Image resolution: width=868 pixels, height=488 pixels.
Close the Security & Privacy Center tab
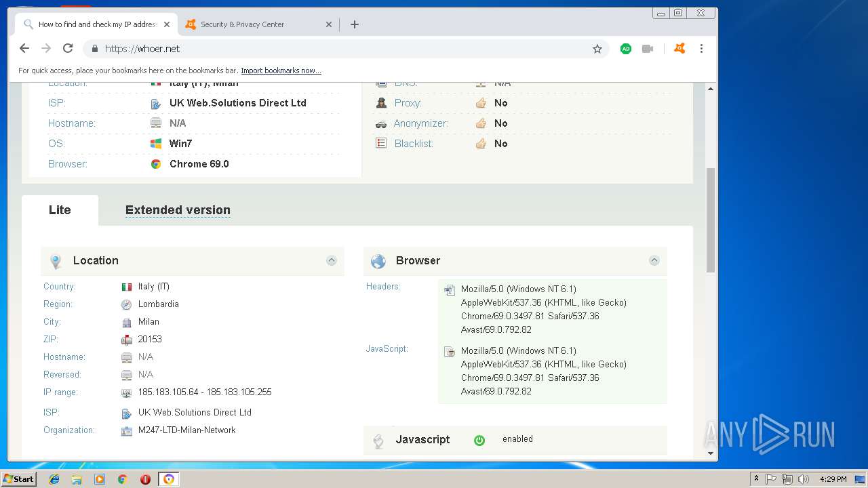pos(329,24)
